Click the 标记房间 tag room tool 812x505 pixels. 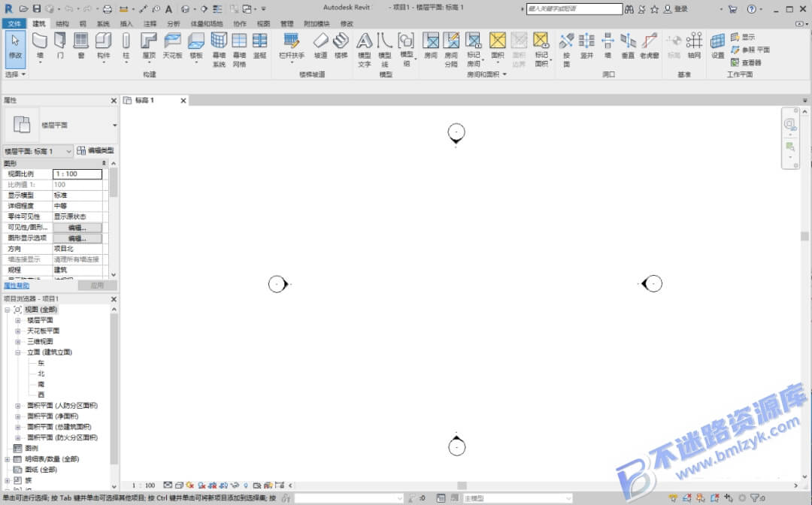coord(474,50)
